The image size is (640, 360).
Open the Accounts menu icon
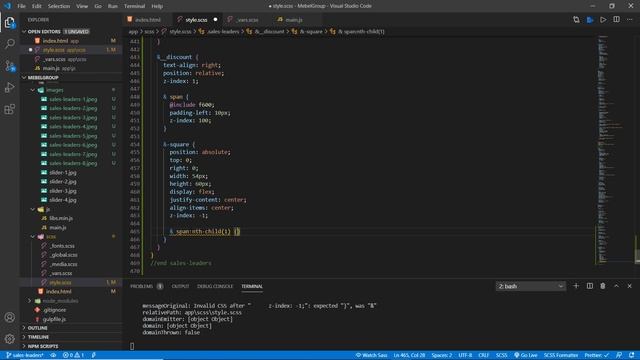10,317
